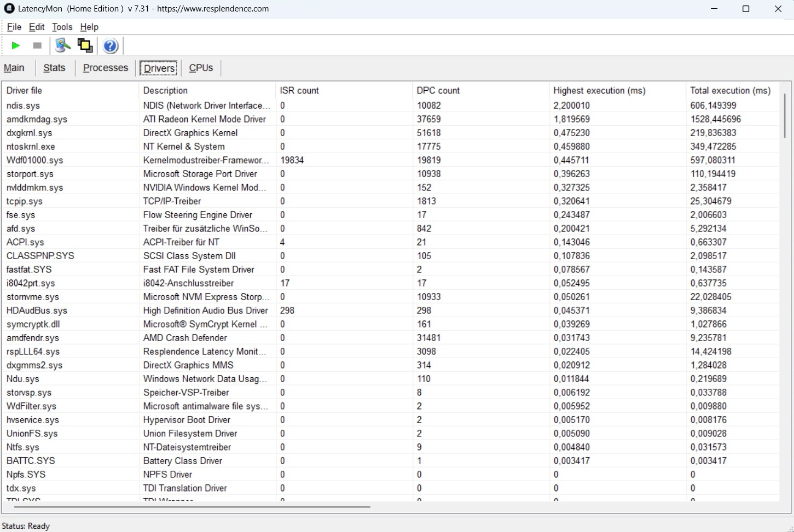Start monitoring with the green play button
794x532 pixels.
coord(16,45)
